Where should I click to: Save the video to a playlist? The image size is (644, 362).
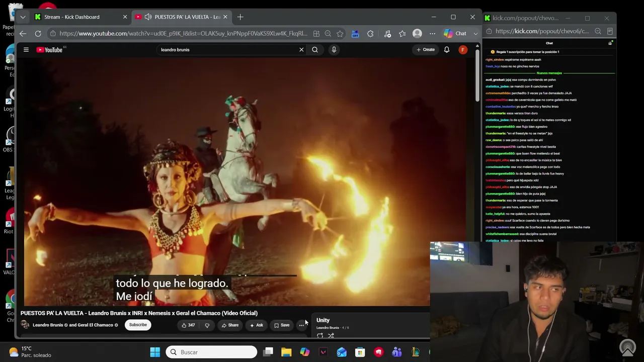(281, 325)
